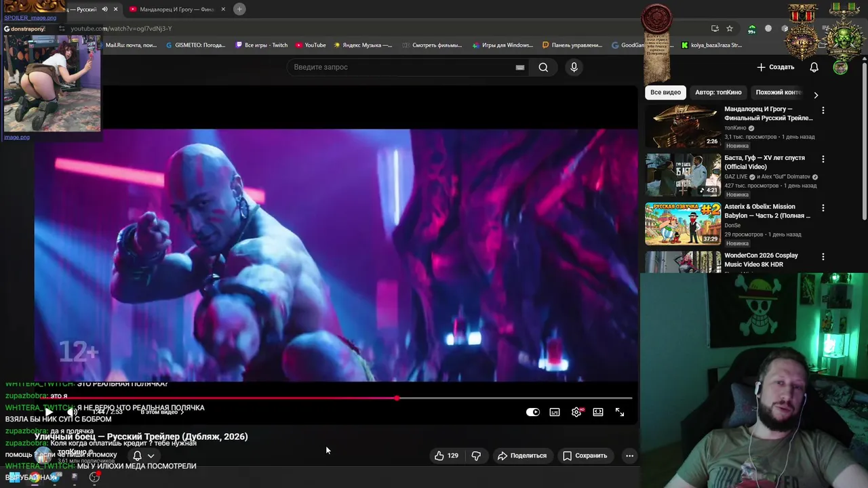Open YouTube notifications bell in header

pos(814,67)
